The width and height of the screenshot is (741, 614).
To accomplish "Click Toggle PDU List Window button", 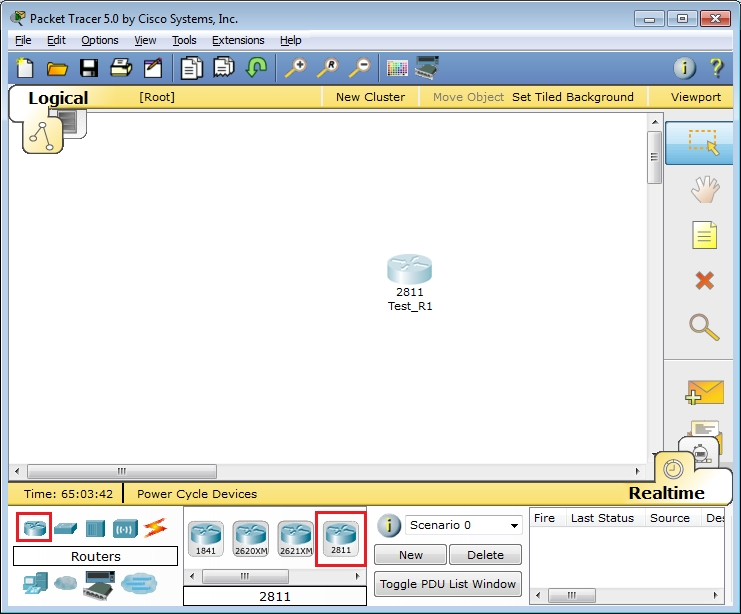I will (448, 584).
